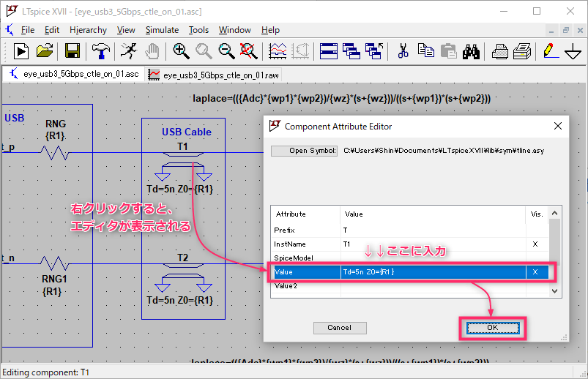Click the Find binoculars icon
Image resolution: width=588 pixels, height=379 pixels.
tap(471, 51)
